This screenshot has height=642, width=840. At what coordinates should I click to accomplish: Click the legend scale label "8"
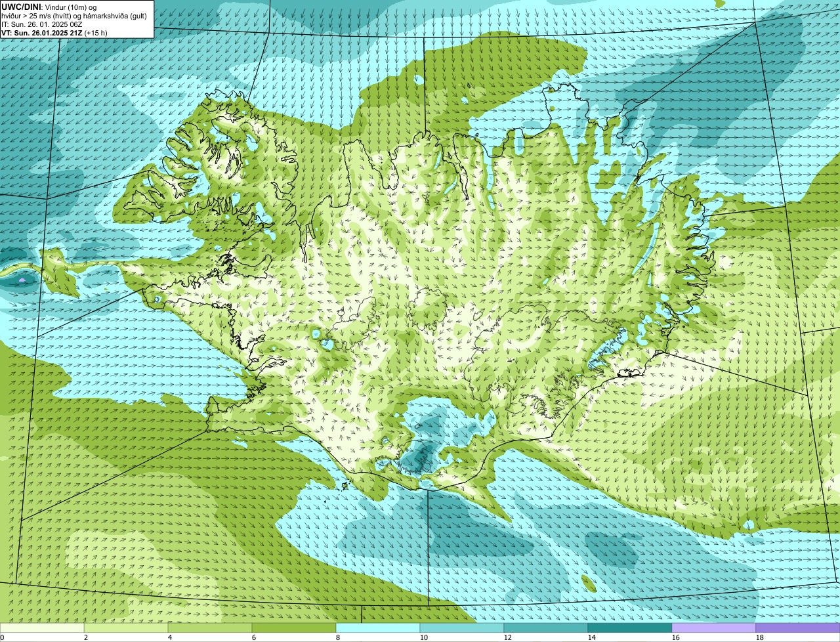point(338,637)
